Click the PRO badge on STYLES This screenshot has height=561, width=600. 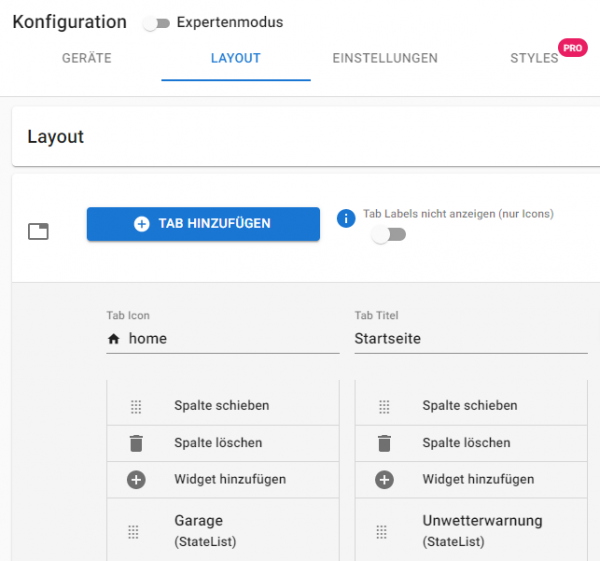pos(572,48)
